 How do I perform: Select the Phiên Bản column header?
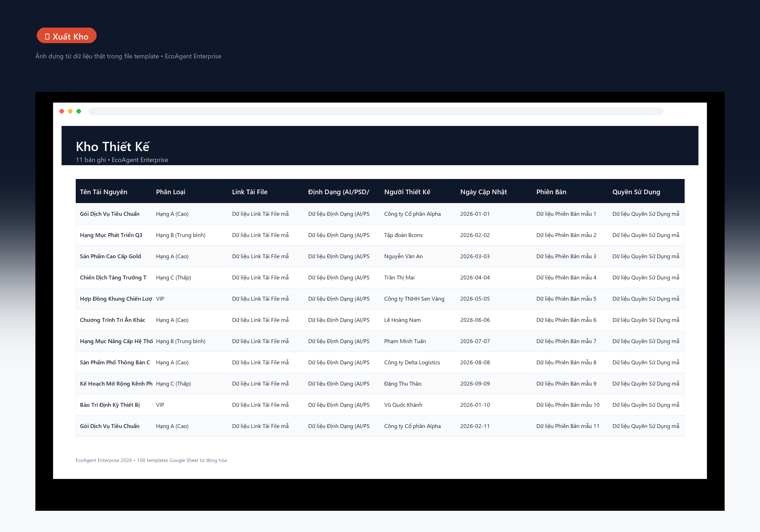click(551, 192)
